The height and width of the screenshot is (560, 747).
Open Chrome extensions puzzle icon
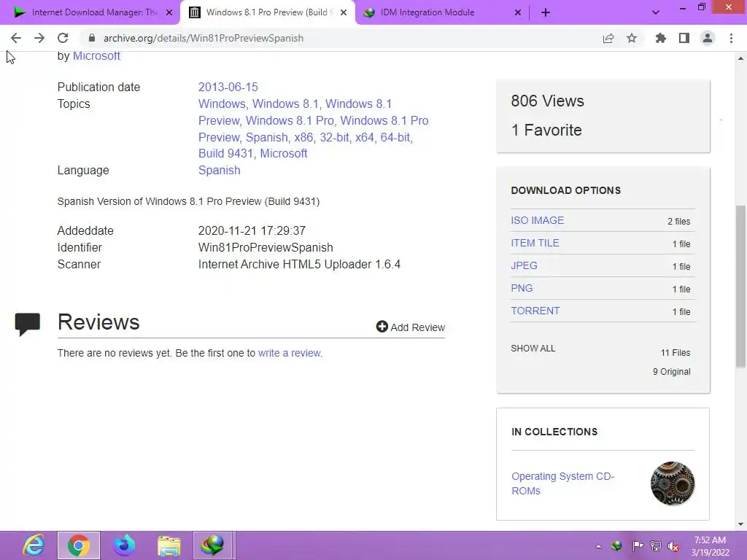[661, 38]
